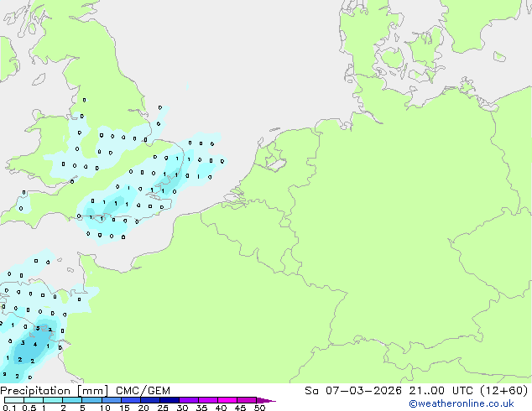Select the 35–40 mm legend color swatch
This screenshot has height=411, width=532.
pyautogui.click(x=207, y=400)
